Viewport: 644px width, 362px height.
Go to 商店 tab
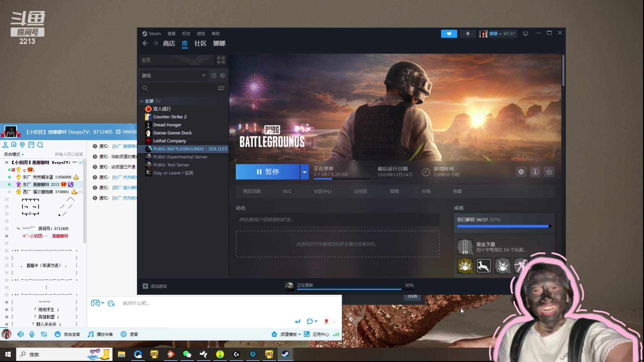pyautogui.click(x=169, y=43)
